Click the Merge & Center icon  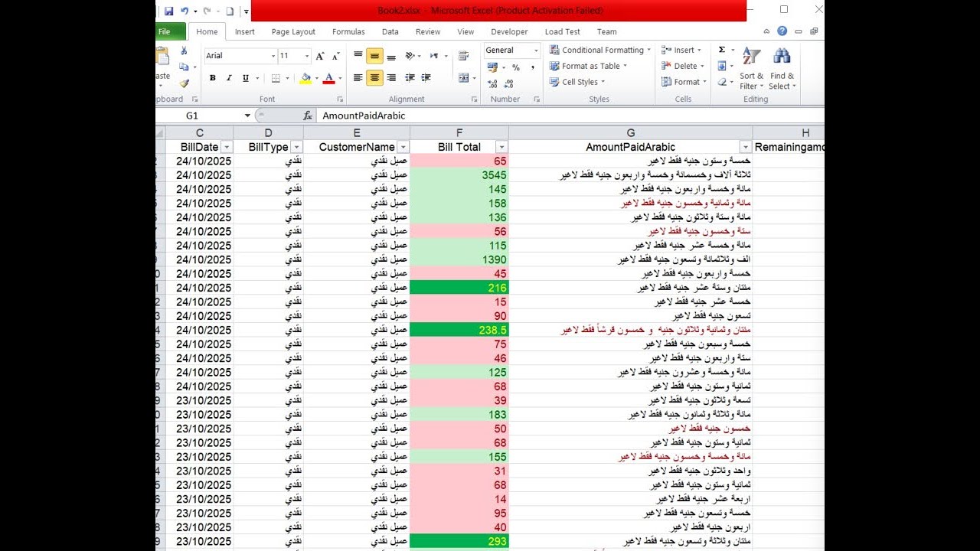coord(463,78)
